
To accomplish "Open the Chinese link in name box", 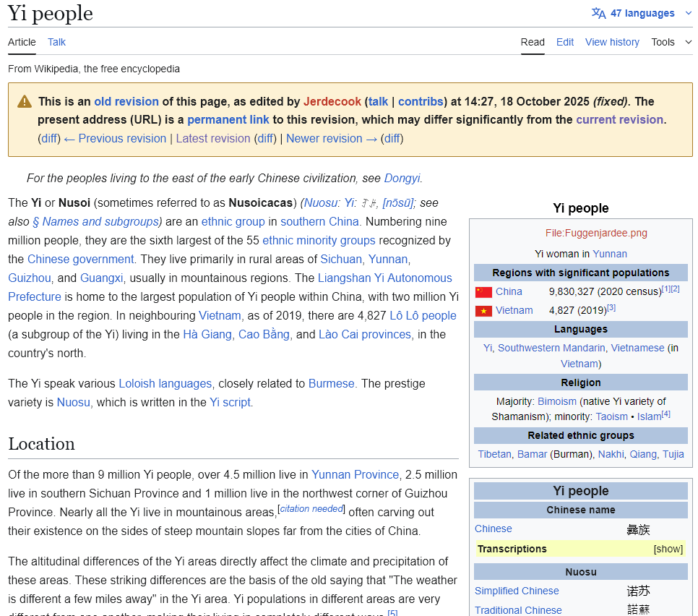I will [494, 529].
